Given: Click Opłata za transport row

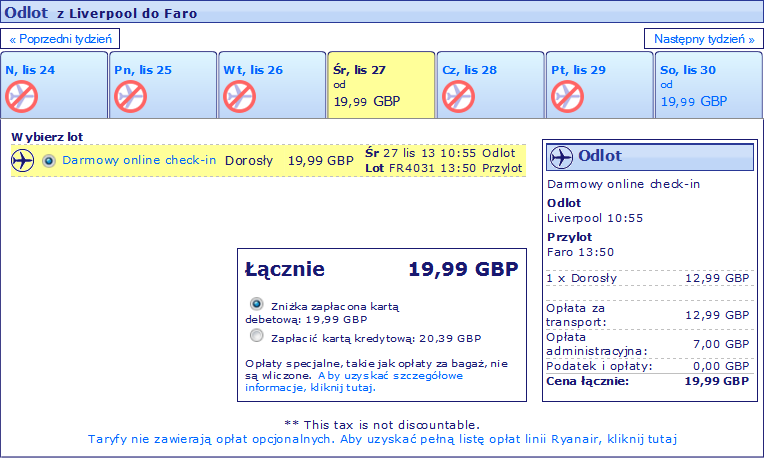Looking at the screenshot, I should tap(648, 315).
